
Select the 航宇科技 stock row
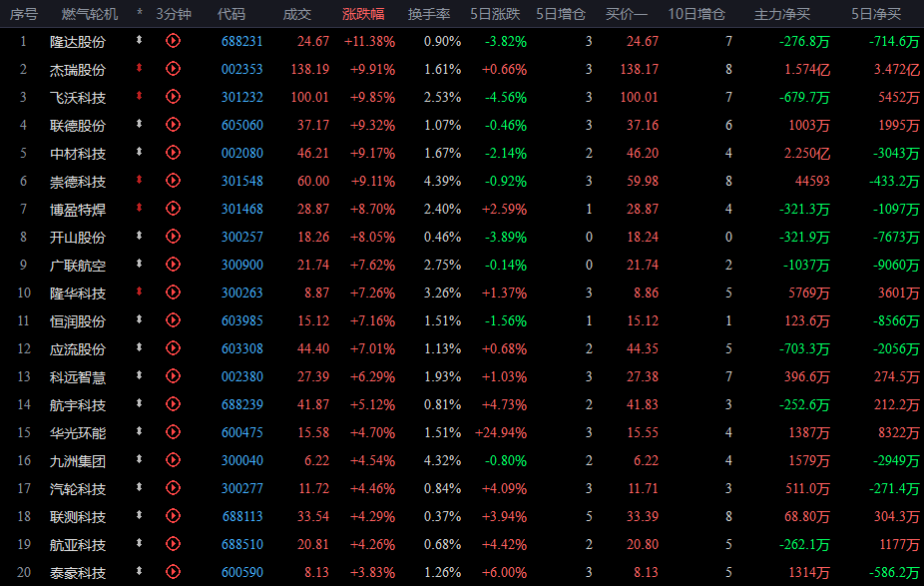[462, 404]
